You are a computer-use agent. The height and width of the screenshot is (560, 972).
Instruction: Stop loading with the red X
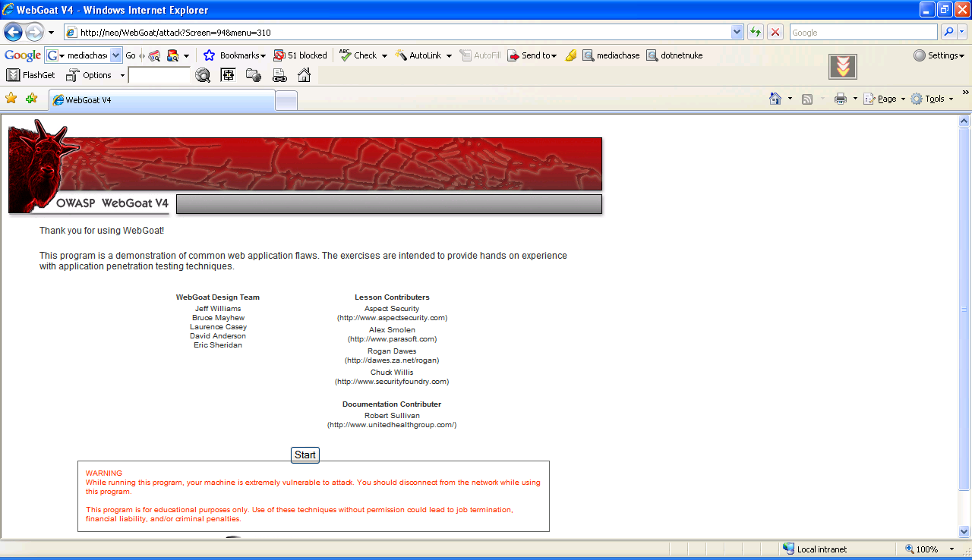click(x=775, y=33)
